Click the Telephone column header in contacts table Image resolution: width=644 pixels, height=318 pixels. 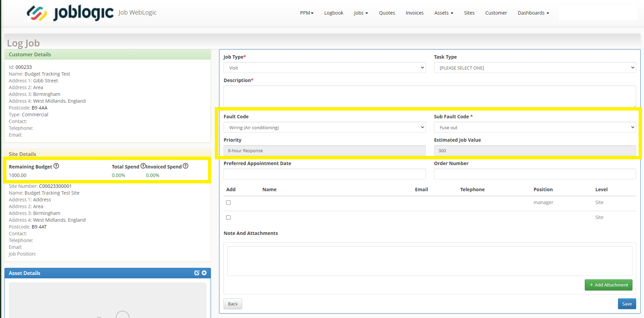[x=472, y=190]
